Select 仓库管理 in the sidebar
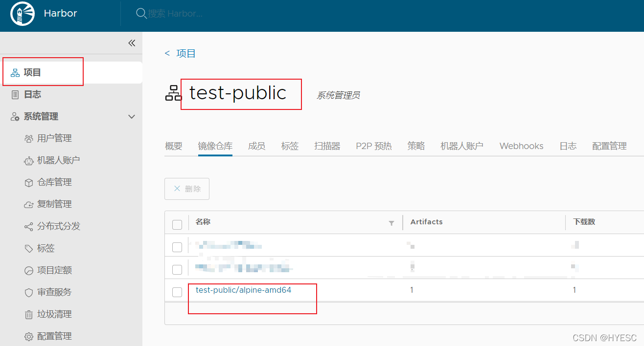The width and height of the screenshot is (644, 346). [x=54, y=182]
